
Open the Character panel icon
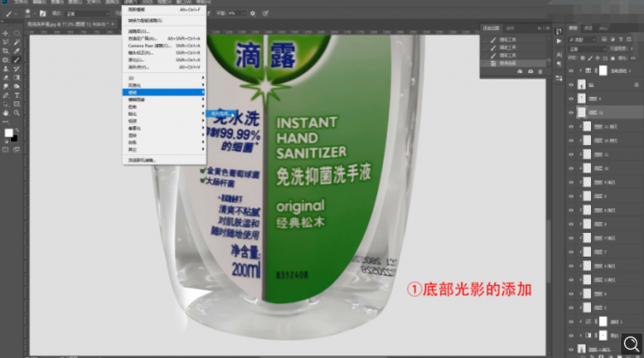point(558,54)
